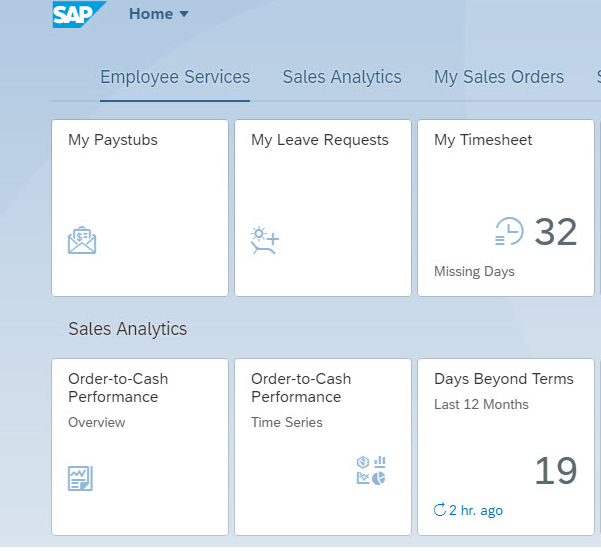601x551 pixels.
Task: Click the Missing Days label
Action: [x=474, y=271]
